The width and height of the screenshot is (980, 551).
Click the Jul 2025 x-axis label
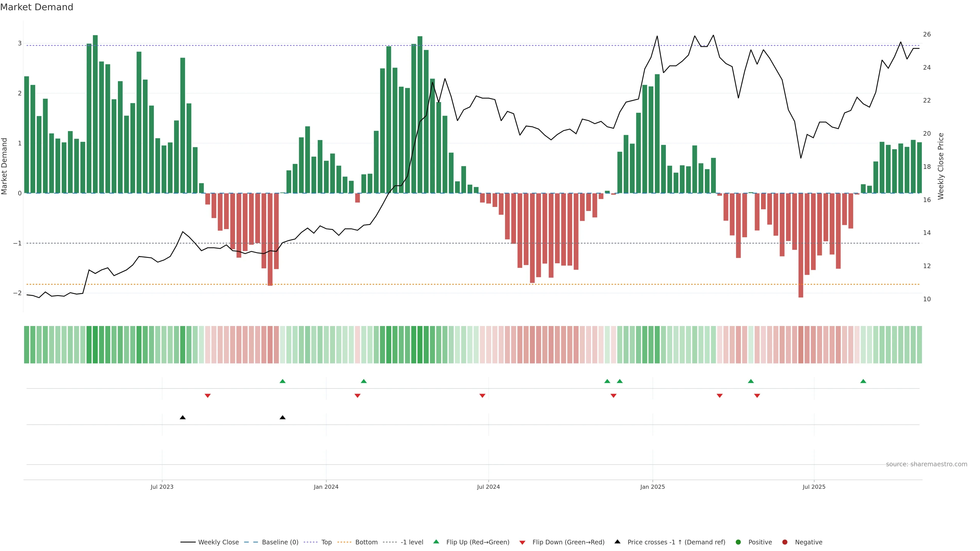[814, 487]
